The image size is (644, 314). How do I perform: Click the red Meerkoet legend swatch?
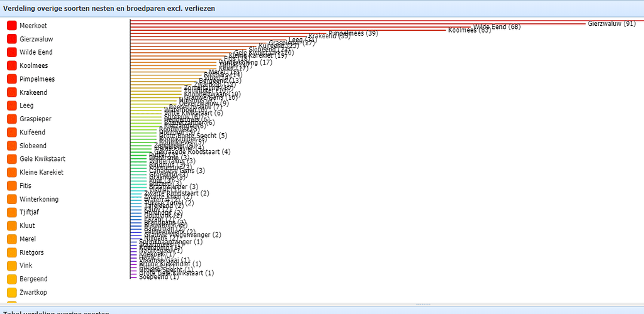point(11,26)
